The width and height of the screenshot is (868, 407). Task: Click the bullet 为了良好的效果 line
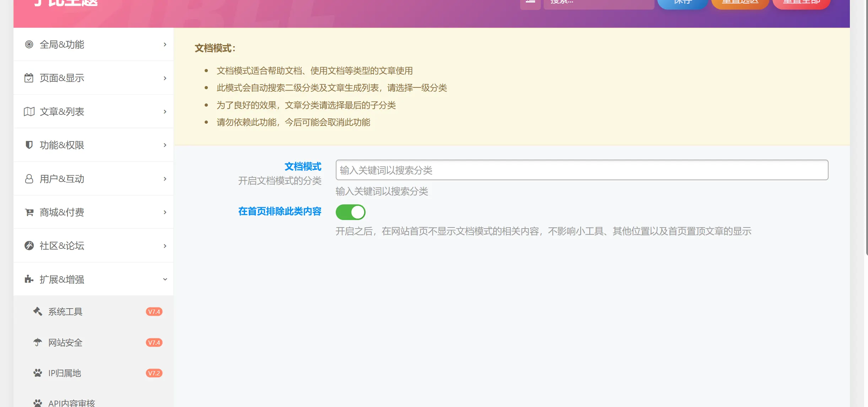click(306, 105)
